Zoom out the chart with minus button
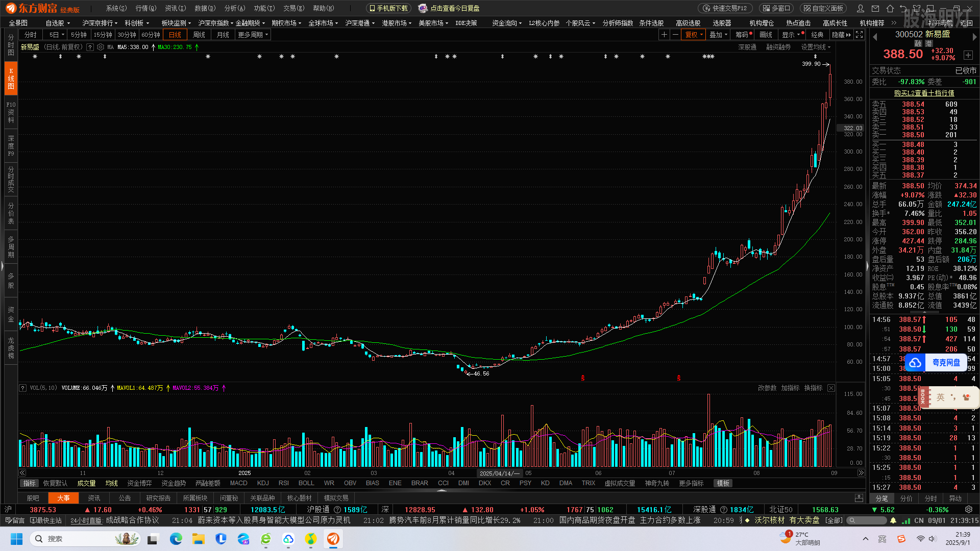Viewport: 980px width, 551px height. [675, 35]
